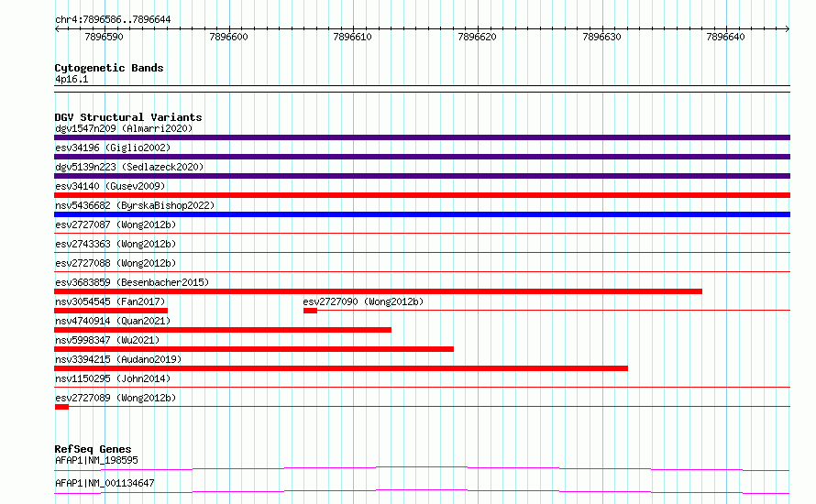This screenshot has width=816, height=504.
Task: Click the red bar under nsv3394215
Action: point(341,368)
